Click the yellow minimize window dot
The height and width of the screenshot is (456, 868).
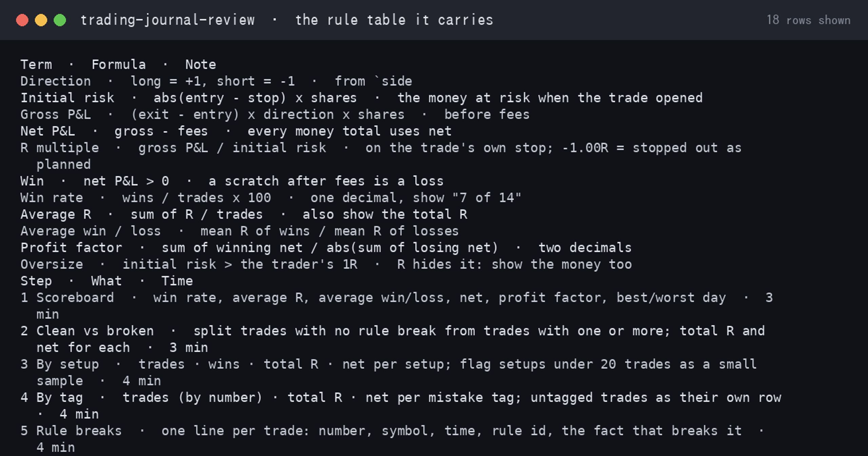click(x=41, y=20)
